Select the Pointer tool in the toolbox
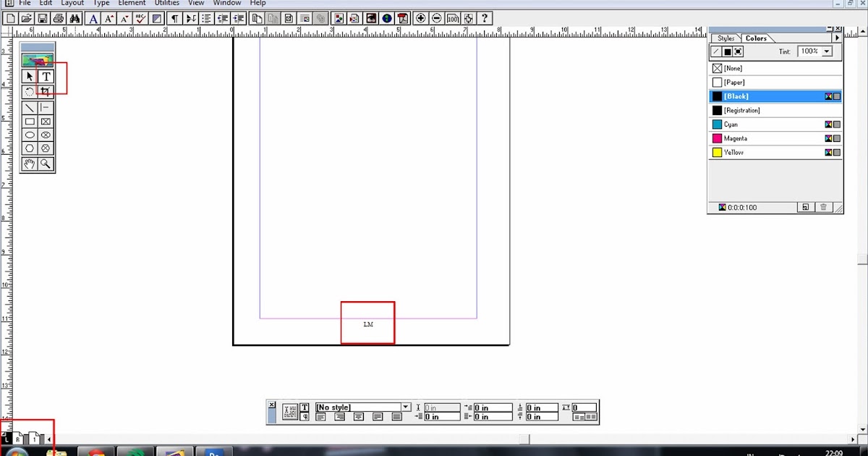The height and width of the screenshot is (456, 868). [30, 76]
